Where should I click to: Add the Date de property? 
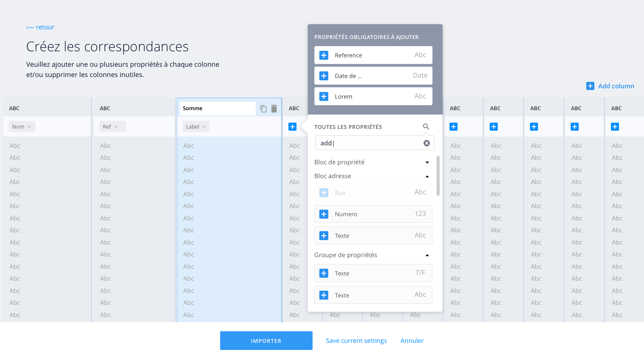click(324, 76)
